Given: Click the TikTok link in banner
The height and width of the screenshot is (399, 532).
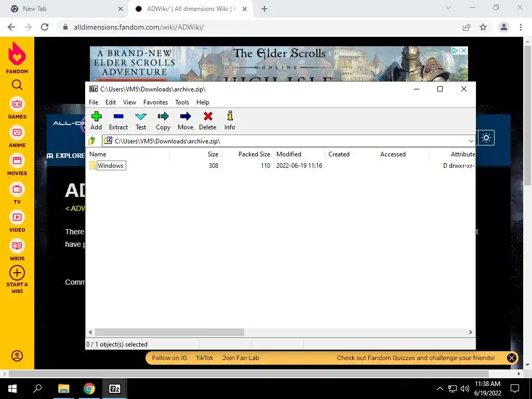Looking at the screenshot, I should 205,358.
